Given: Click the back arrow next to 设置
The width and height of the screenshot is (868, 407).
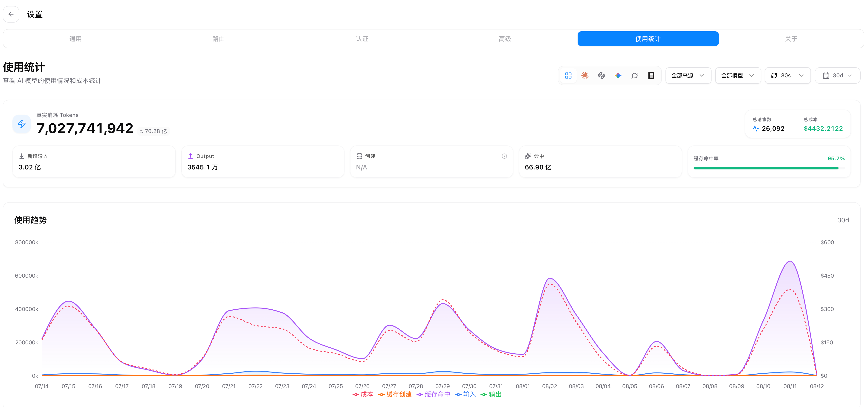Looking at the screenshot, I should pyautogui.click(x=11, y=14).
